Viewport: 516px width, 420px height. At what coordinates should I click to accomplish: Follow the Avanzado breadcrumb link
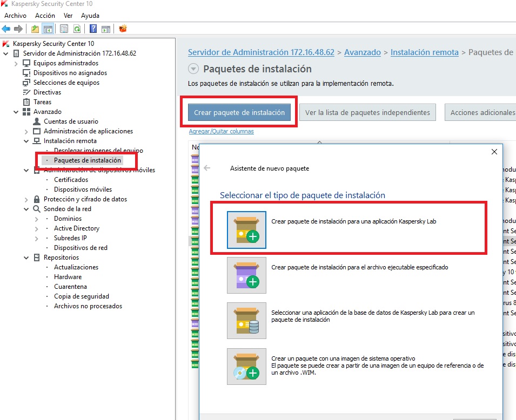pos(363,52)
